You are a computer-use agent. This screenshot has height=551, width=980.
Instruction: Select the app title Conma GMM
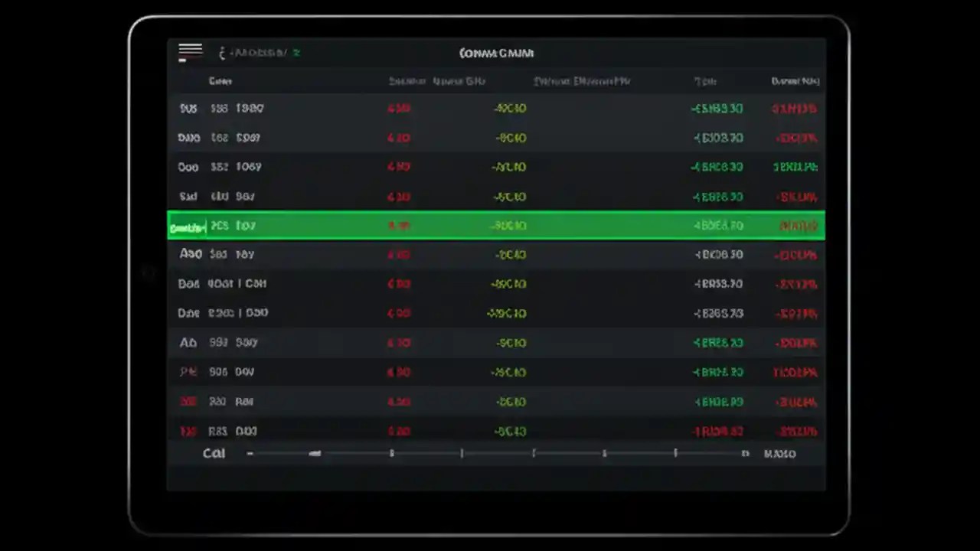[x=496, y=53]
